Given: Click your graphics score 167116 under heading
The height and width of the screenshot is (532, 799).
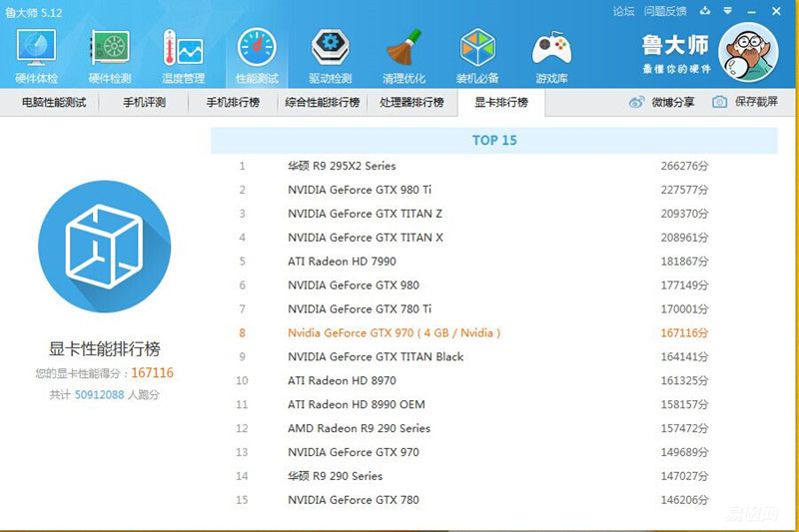Looking at the screenshot, I should click(x=153, y=373).
